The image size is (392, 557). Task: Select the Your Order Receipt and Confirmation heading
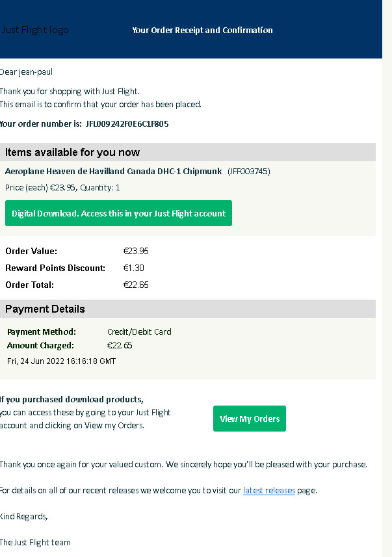203,30
